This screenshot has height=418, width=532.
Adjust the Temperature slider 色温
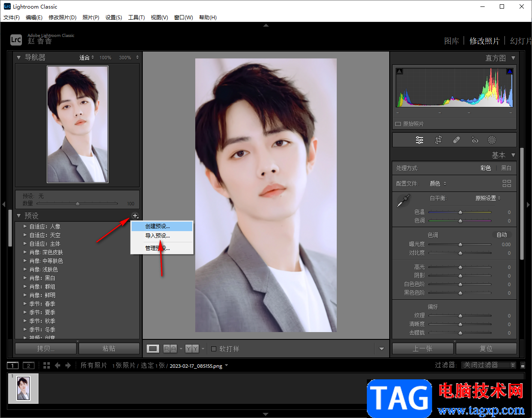pyautogui.click(x=460, y=212)
